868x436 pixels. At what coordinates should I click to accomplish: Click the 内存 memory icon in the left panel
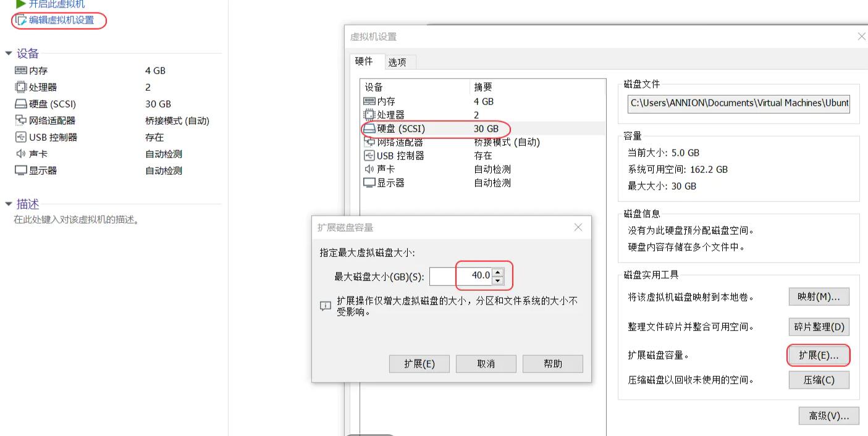pos(21,70)
